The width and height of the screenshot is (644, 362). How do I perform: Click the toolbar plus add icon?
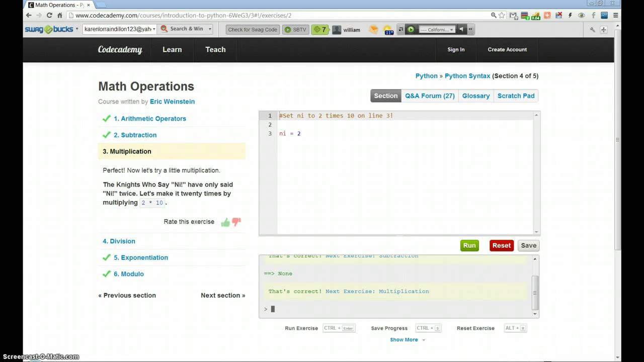click(x=604, y=30)
